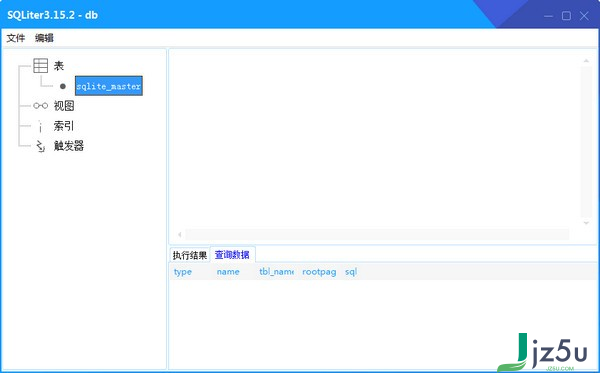This screenshot has height=373, width=600.
Task: Click the editor vertical scrollbar track
Action: click(586, 142)
